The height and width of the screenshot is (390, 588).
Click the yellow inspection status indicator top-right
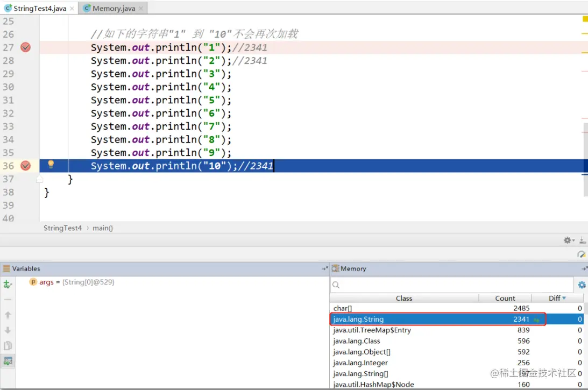coord(585,19)
